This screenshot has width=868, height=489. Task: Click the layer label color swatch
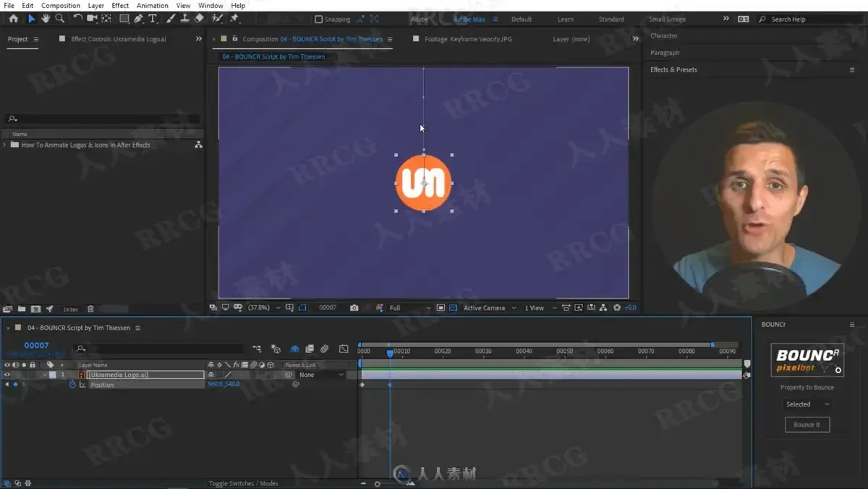(52, 375)
